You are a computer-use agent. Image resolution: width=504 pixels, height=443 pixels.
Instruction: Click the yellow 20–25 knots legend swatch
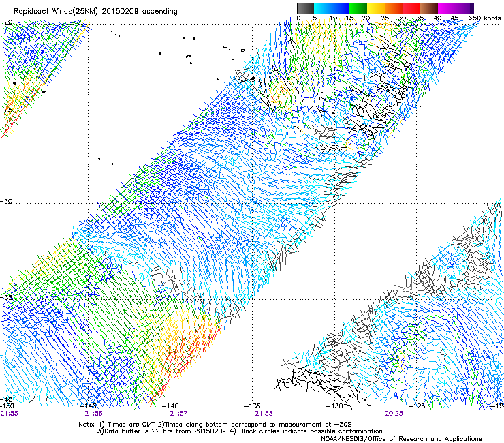coord(376,8)
